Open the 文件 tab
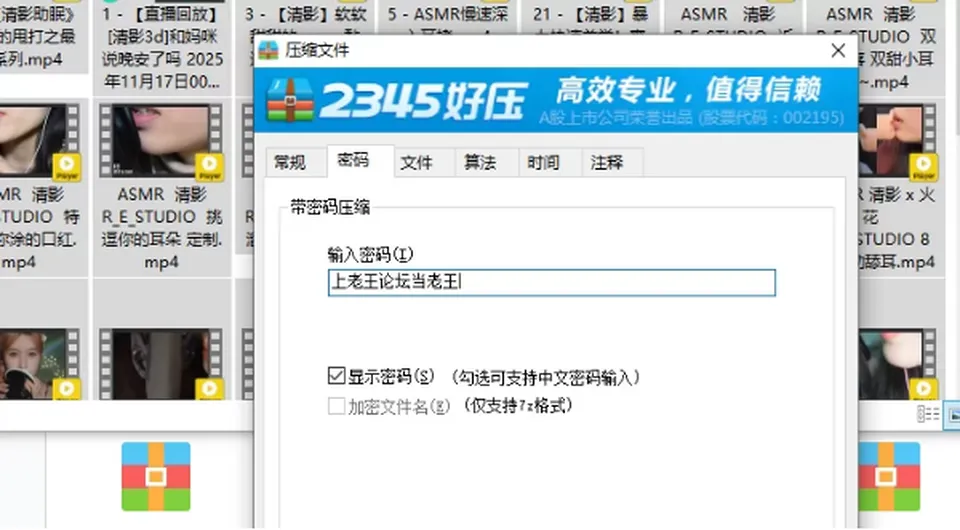Image resolution: width=960 pixels, height=530 pixels. pyautogui.click(x=417, y=163)
